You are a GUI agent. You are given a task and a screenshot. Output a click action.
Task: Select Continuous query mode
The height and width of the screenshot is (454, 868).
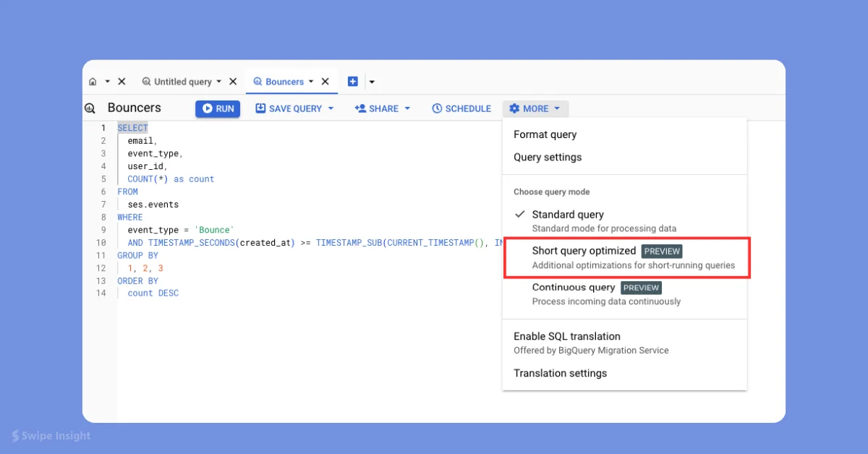coord(624,294)
